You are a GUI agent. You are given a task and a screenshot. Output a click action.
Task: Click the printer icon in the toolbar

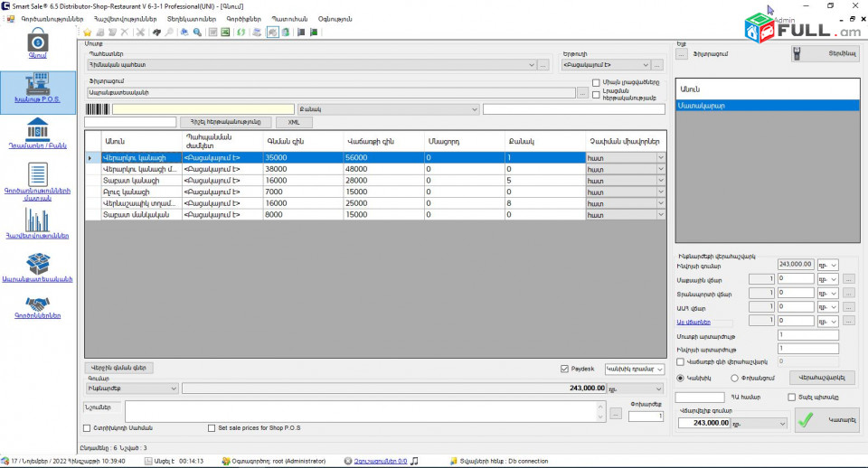pos(257,33)
